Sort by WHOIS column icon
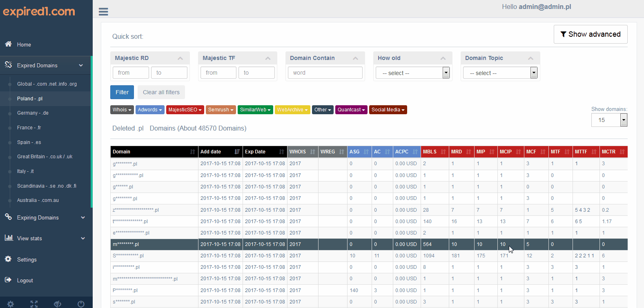This screenshot has width=644, height=308. click(x=313, y=152)
